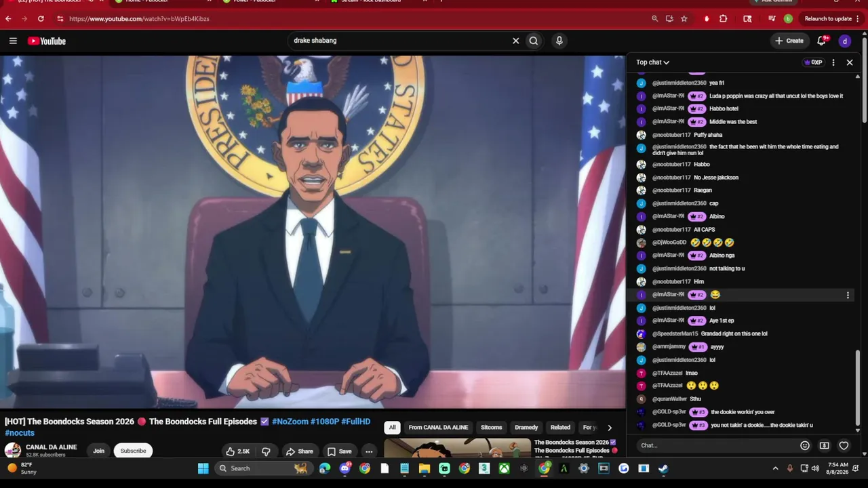868x488 pixels.
Task: Click into the YouTube search field
Action: (x=400, y=41)
